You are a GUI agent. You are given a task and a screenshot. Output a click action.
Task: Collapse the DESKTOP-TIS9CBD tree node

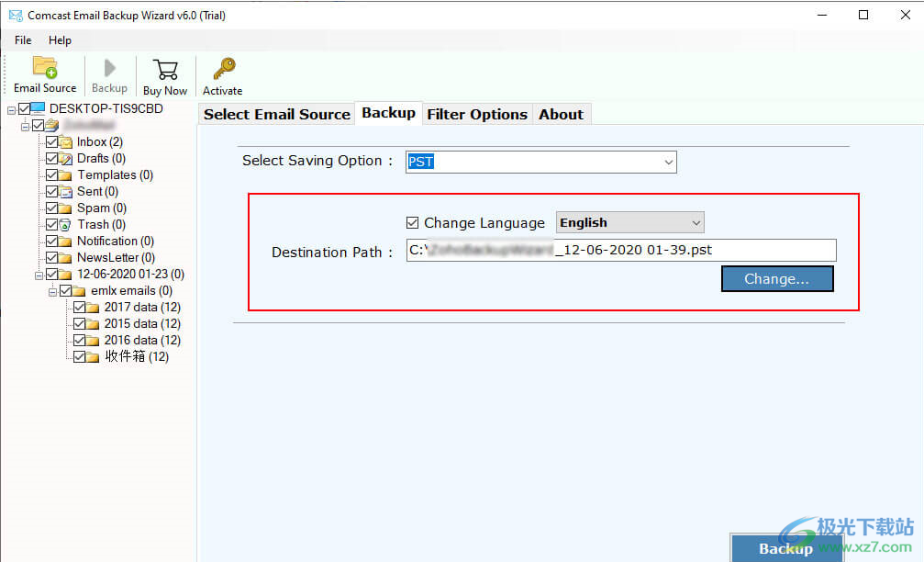[11, 109]
